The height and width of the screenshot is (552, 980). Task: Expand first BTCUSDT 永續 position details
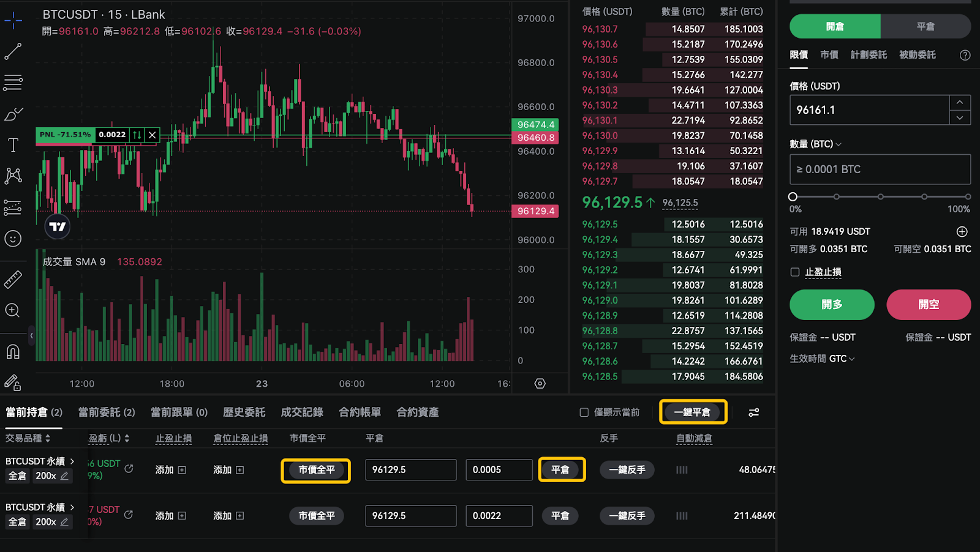point(72,461)
